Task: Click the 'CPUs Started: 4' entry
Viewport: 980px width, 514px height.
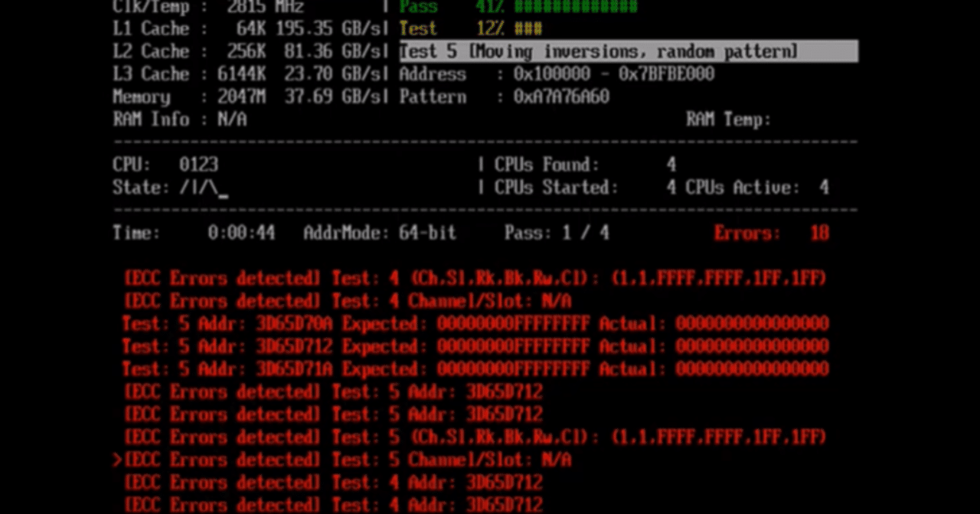Action: pyautogui.click(x=585, y=188)
